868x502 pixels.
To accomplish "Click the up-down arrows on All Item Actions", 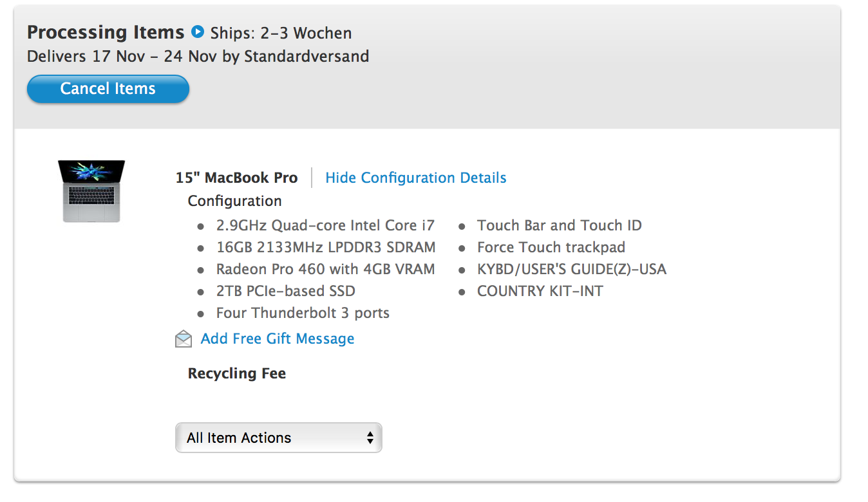I will [x=370, y=438].
